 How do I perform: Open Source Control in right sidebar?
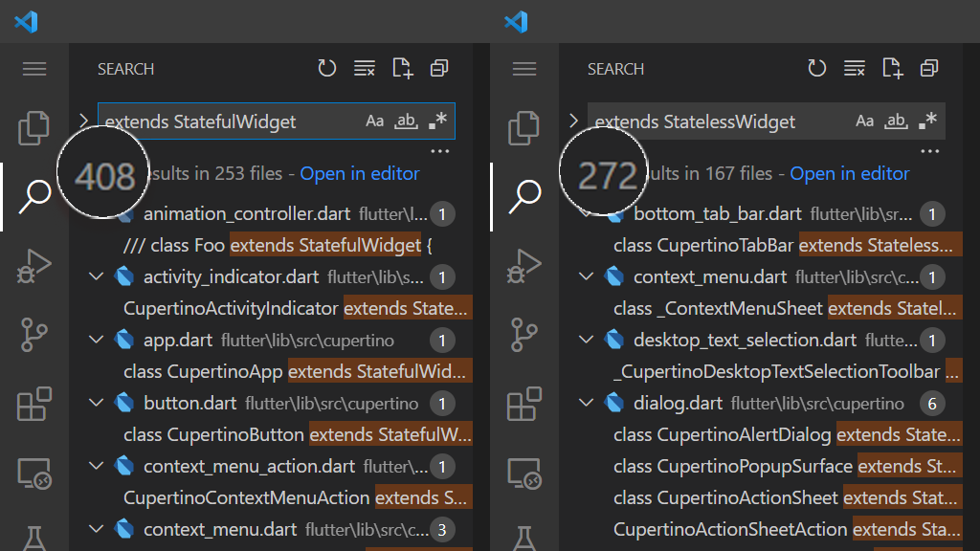click(x=523, y=335)
